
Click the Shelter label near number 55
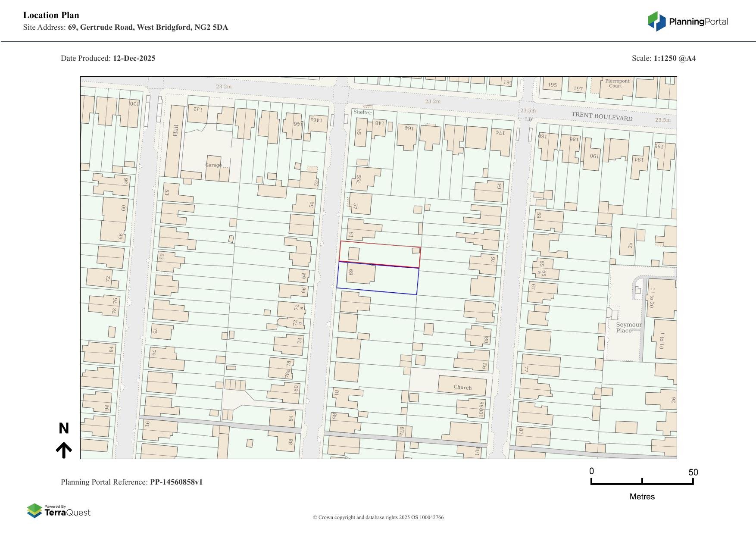coord(362,112)
